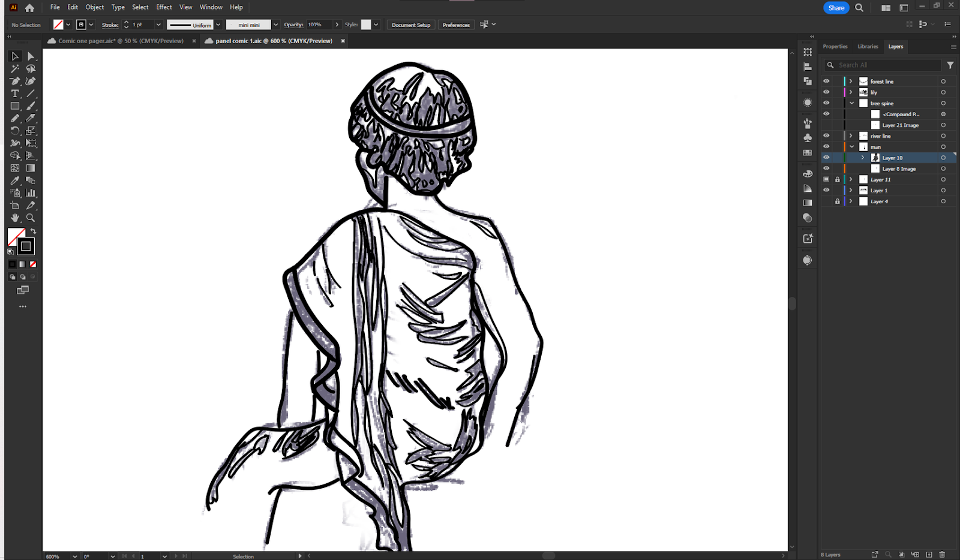The height and width of the screenshot is (560, 960).
Task: Click the Illustrator Home icon
Action: click(x=29, y=8)
